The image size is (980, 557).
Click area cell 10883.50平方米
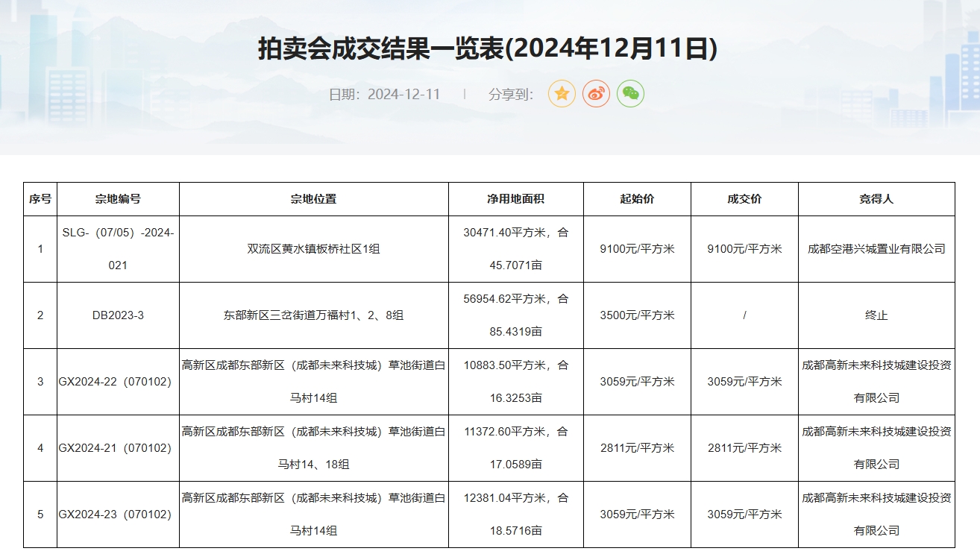tap(515, 382)
